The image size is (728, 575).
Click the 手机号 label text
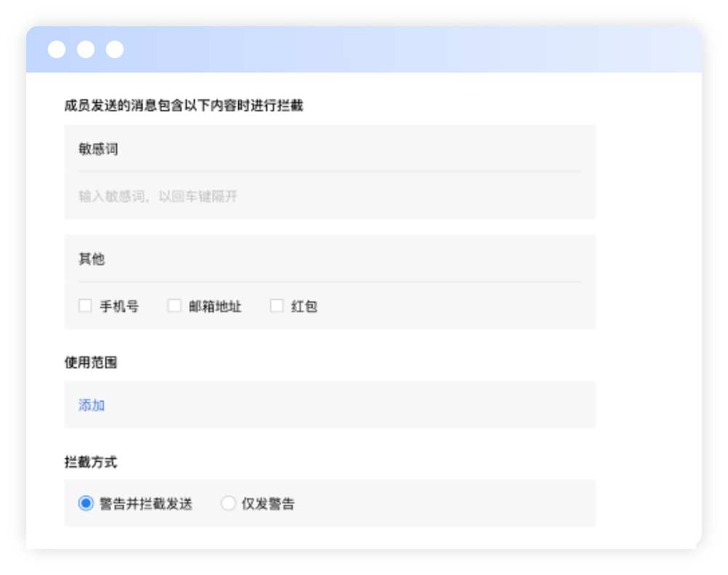[119, 306]
